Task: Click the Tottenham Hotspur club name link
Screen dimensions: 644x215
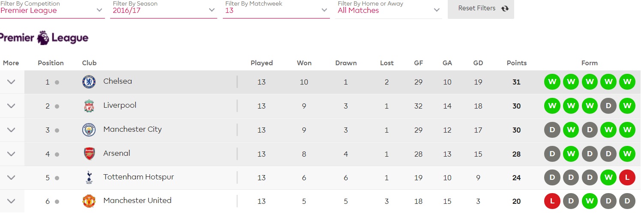Action: click(138, 177)
